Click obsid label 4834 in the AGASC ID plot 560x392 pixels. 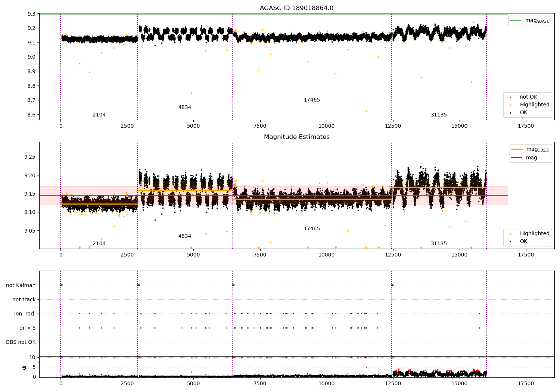tap(185, 108)
